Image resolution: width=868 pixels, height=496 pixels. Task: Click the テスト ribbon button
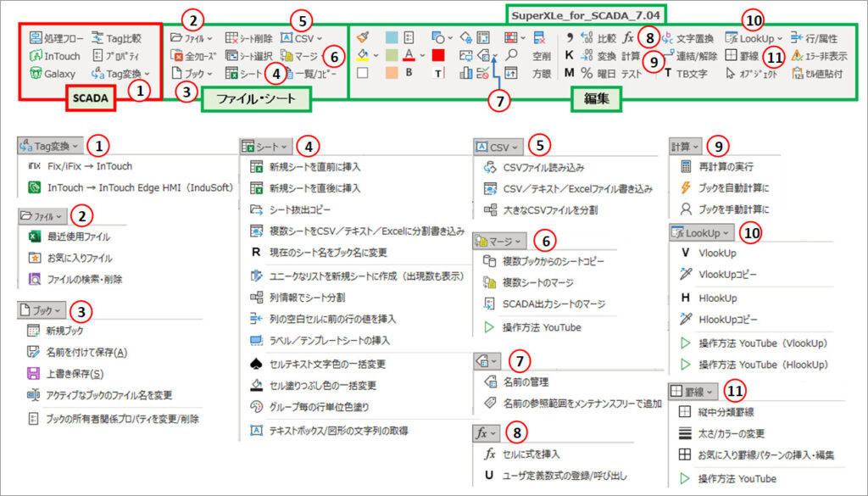click(x=632, y=73)
